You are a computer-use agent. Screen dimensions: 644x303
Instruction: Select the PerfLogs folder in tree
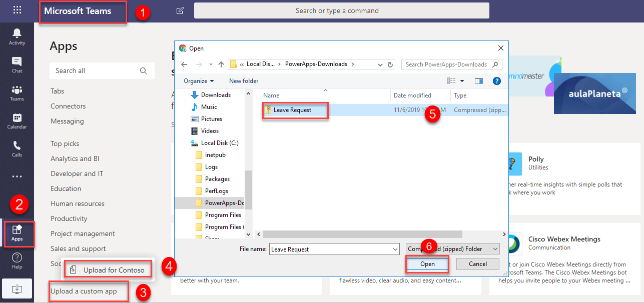[x=216, y=191]
